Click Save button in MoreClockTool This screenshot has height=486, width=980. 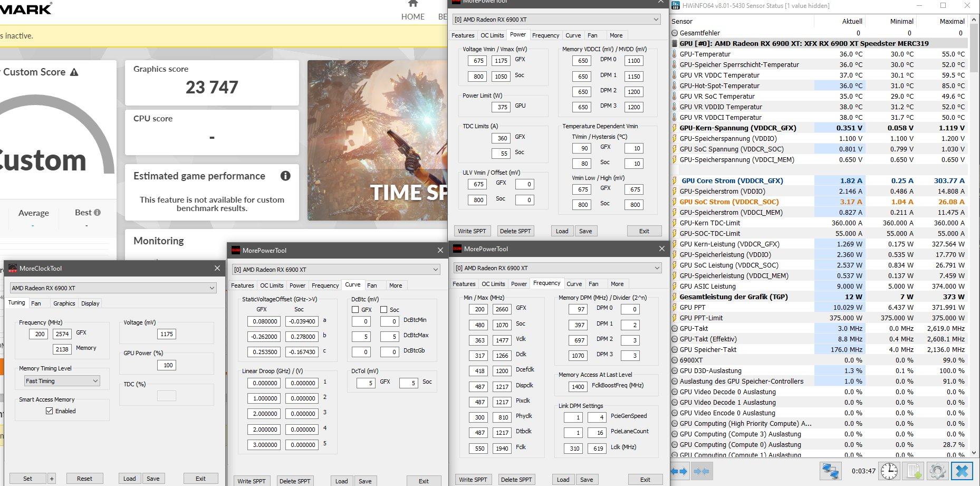click(x=153, y=479)
